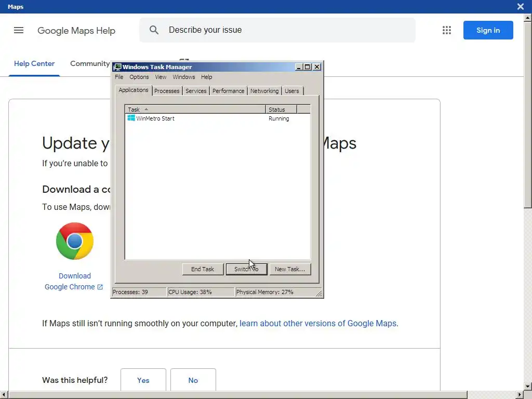Screen dimensions: 532x399
Task: Answer Yes to Was this helpful
Action: pyautogui.click(x=143, y=380)
